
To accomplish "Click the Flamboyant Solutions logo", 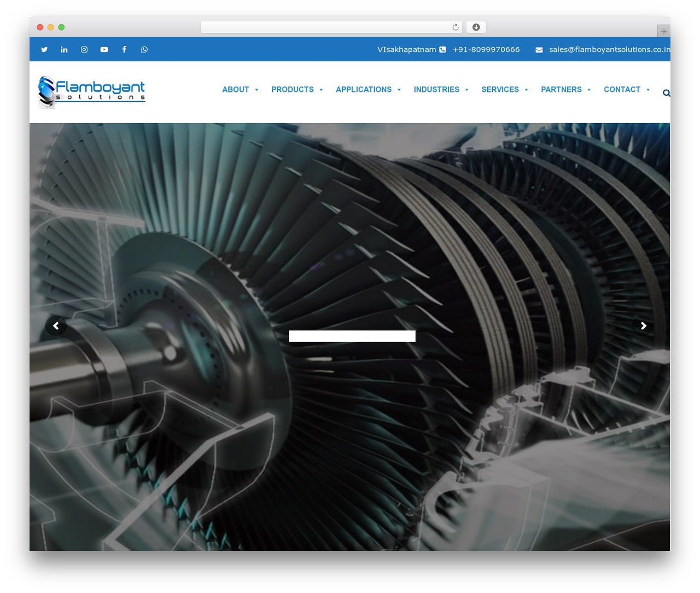I will pyautogui.click(x=91, y=92).
